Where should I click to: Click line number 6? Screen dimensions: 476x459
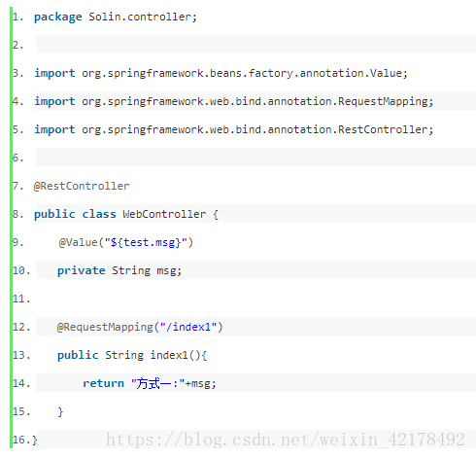pyautogui.click(x=18, y=158)
